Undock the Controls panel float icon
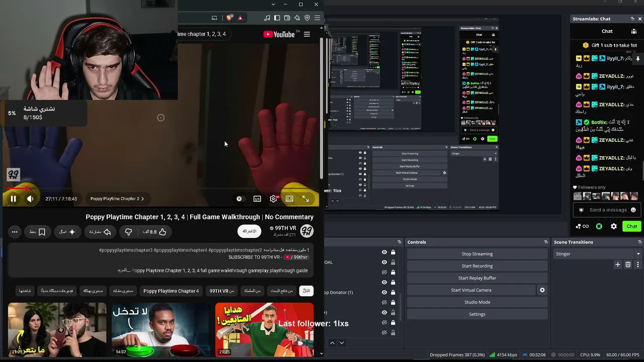The height and width of the screenshot is (362, 644). pyautogui.click(x=546, y=242)
